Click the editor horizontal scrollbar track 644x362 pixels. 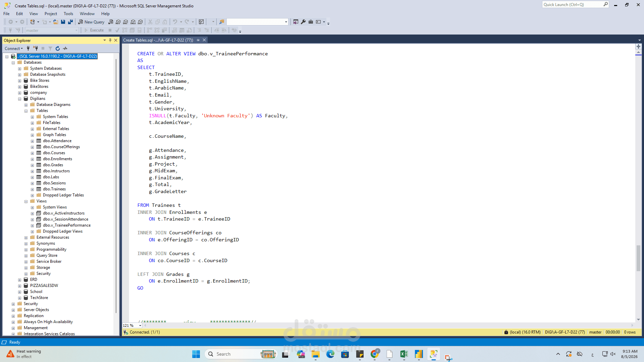pos(388,325)
